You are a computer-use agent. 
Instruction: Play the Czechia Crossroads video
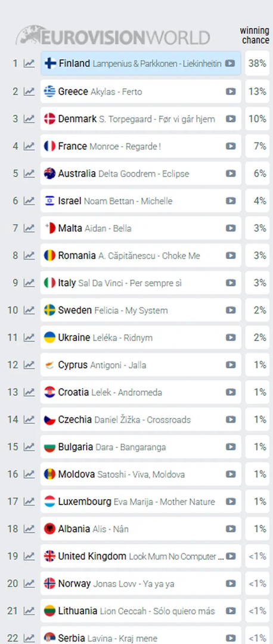point(231,419)
